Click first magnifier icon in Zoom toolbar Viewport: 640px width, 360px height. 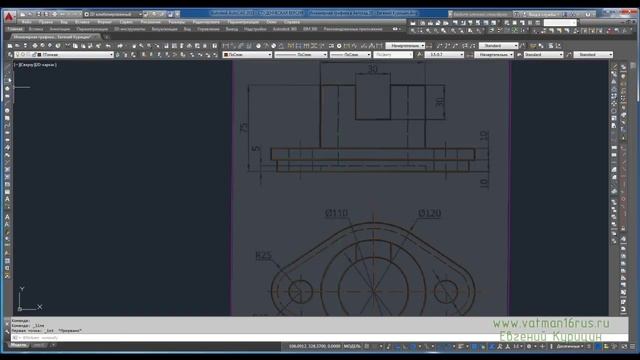click(413, 31)
